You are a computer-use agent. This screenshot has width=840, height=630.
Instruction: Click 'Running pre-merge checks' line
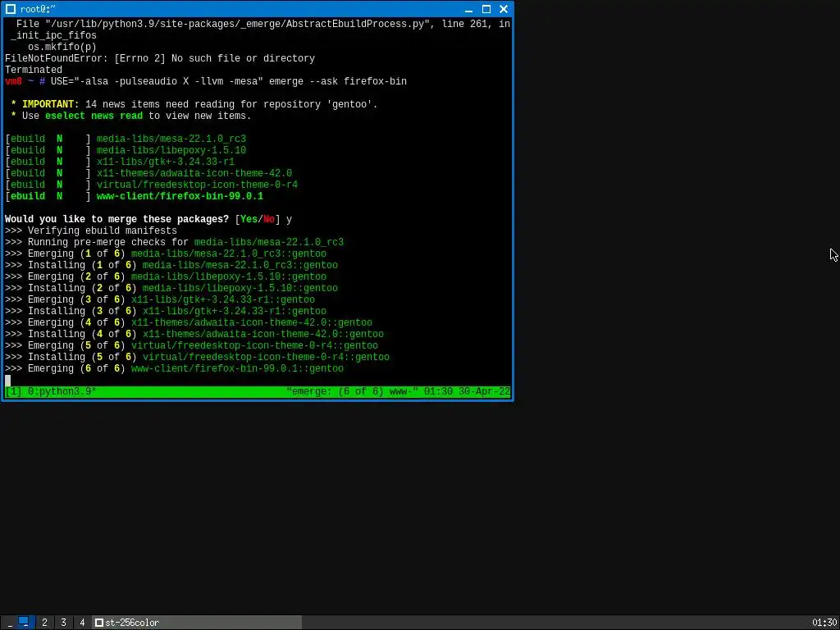[174, 242]
